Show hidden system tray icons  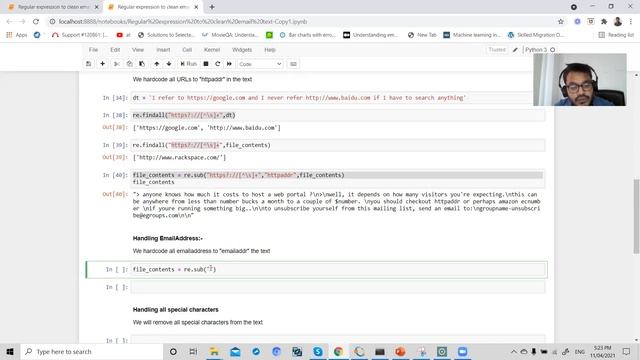coord(513,351)
